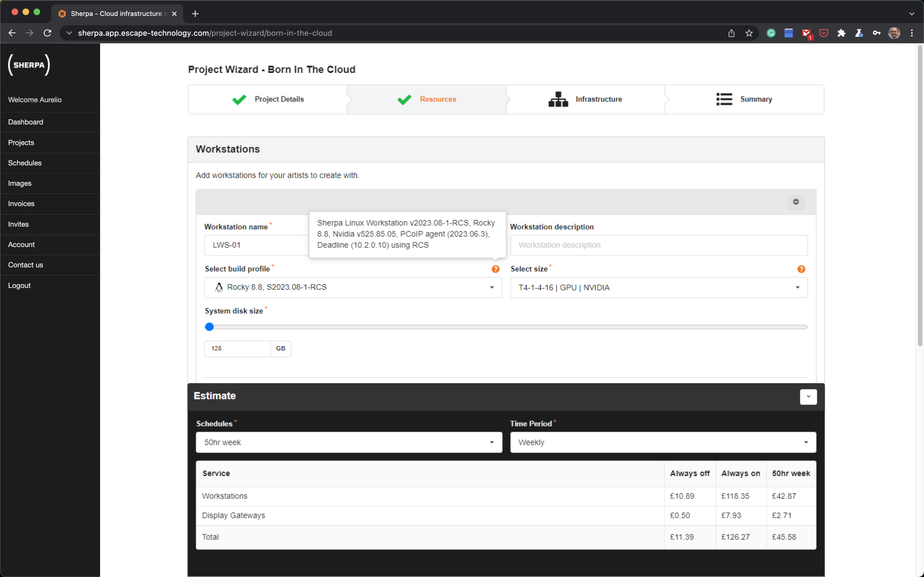The height and width of the screenshot is (577, 924).
Task: Click the Workstation description input field
Action: [659, 245]
